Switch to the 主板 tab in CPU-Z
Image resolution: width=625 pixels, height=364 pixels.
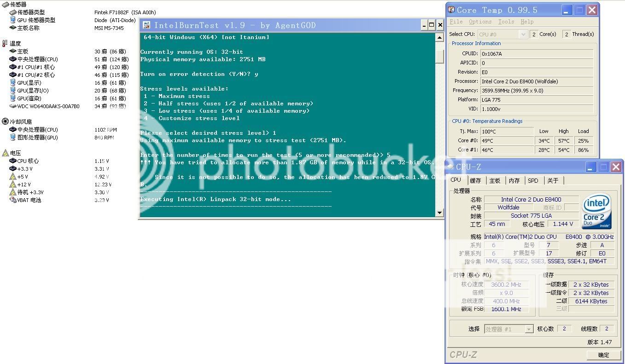[x=495, y=181]
